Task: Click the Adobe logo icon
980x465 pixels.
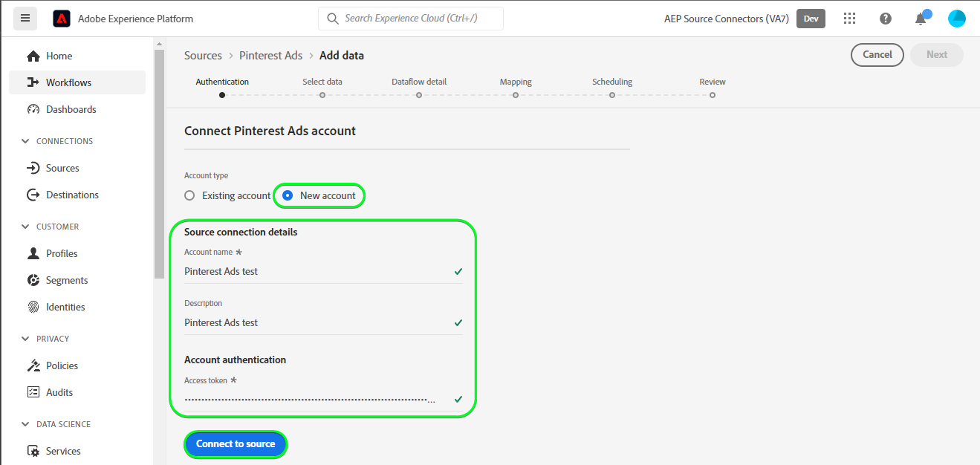Action: [x=62, y=19]
